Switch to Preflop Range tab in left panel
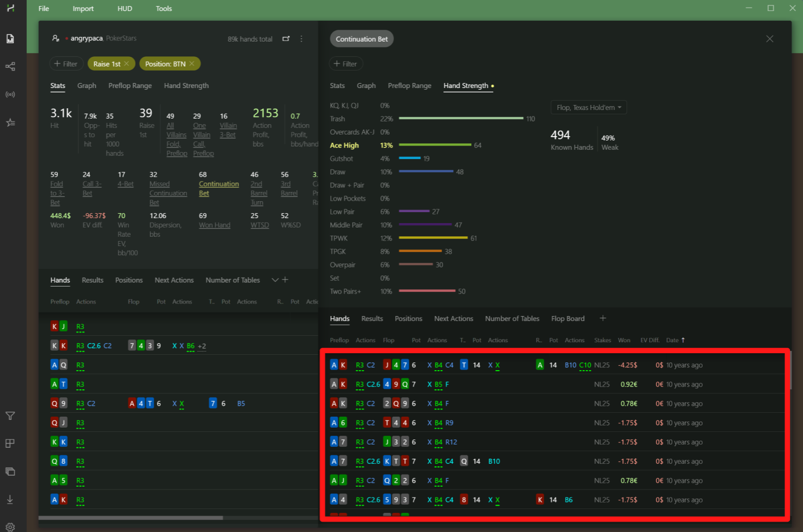Viewport: 803px width, 532px height. (130, 85)
